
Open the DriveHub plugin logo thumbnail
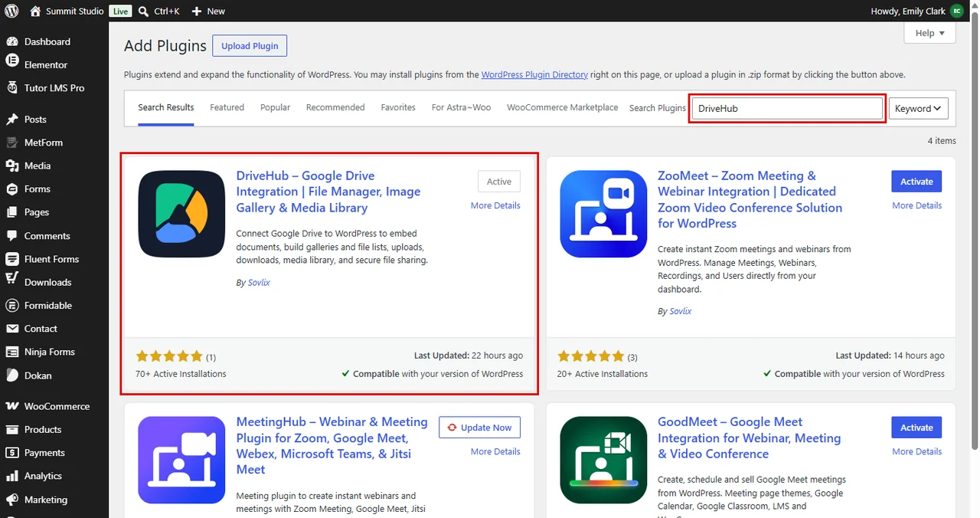[x=181, y=214]
